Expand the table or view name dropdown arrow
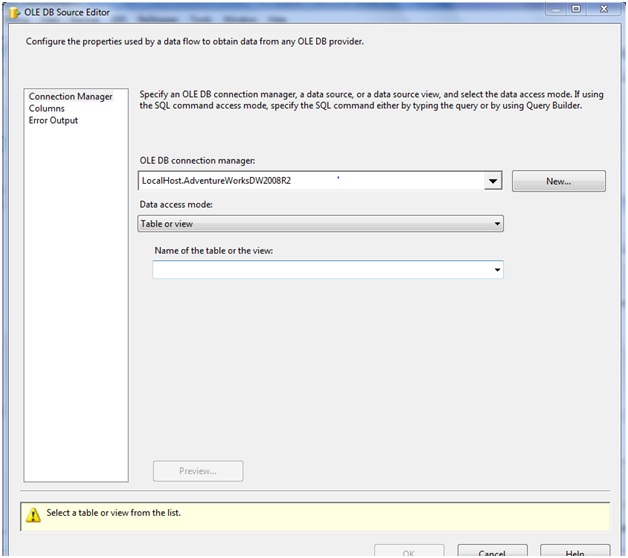Image resolution: width=628 pixels, height=558 pixels. coord(497,270)
